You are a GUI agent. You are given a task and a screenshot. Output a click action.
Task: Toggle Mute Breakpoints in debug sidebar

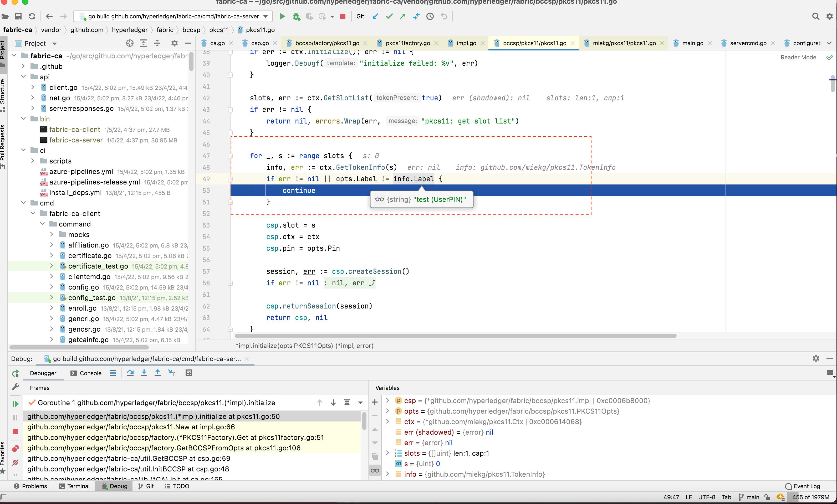click(15, 462)
